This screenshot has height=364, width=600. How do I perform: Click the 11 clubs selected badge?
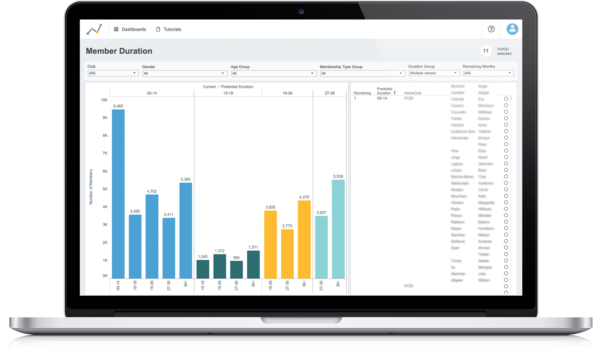(x=486, y=51)
